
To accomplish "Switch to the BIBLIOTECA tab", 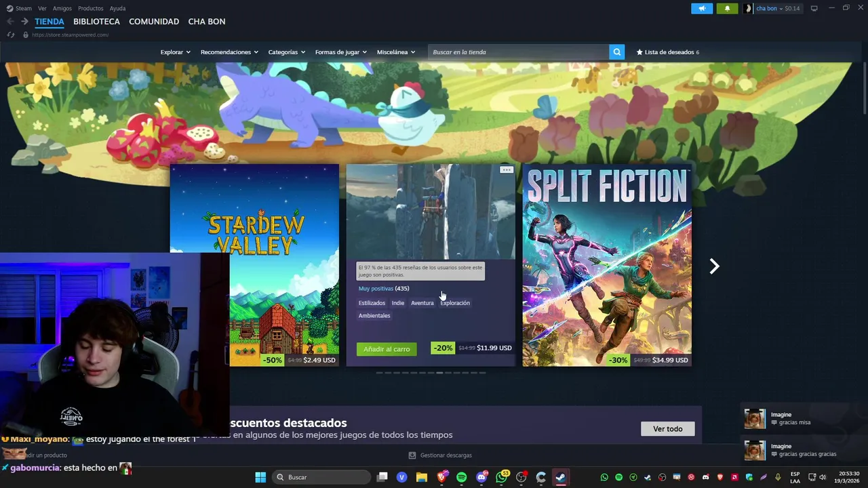I will pyautogui.click(x=96, y=22).
